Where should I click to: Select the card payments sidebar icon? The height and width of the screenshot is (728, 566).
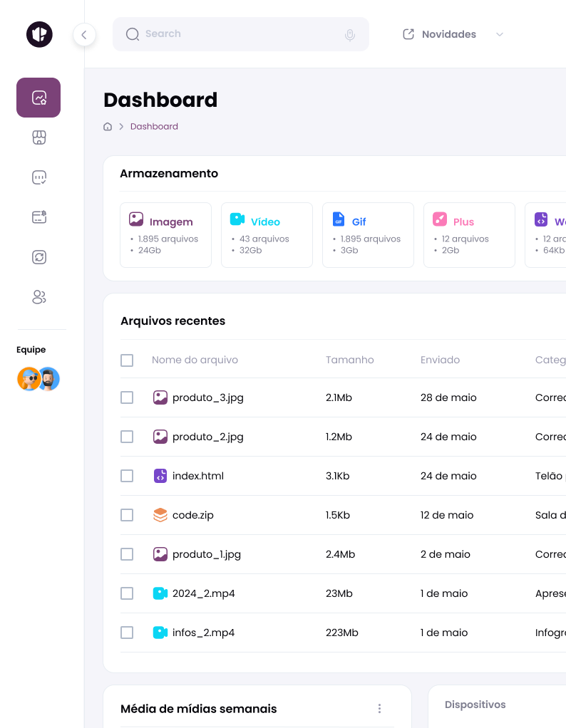point(39,217)
